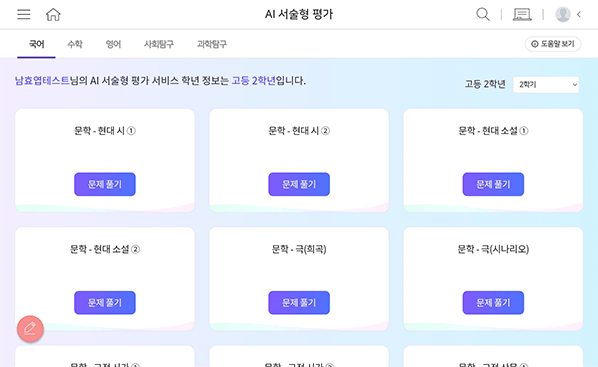
Task: Start 문제 풀기 for 문학 - 현대 소설 ①
Action: pos(493,184)
